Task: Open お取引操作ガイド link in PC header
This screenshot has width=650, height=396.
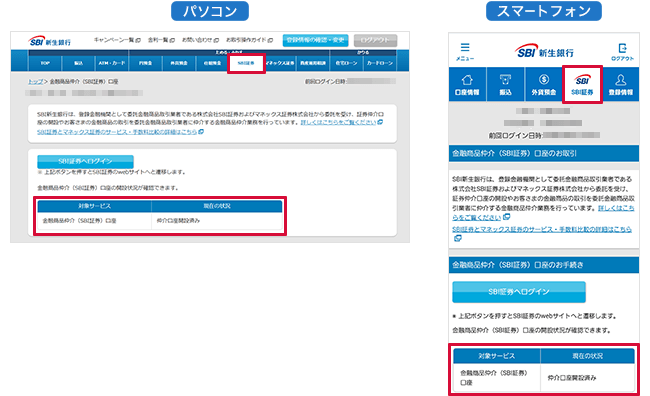Action: [x=246, y=40]
